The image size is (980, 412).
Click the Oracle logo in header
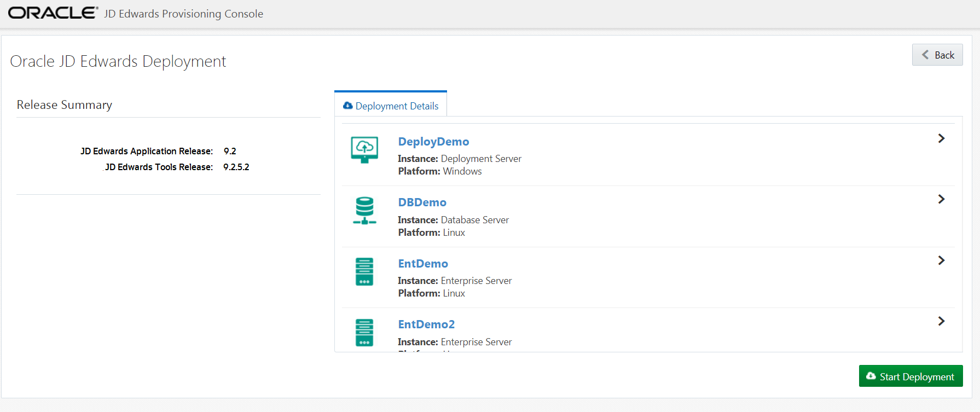(53, 13)
